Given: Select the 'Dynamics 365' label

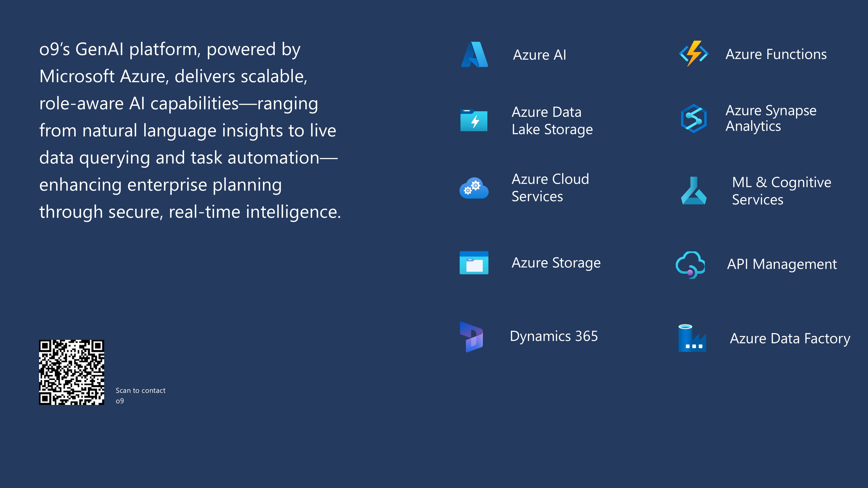Looking at the screenshot, I should point(554,336).
